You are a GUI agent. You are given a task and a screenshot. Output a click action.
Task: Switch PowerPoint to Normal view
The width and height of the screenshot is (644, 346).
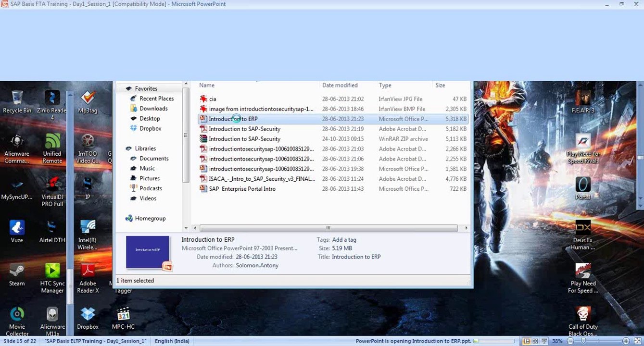coord(527,341)
